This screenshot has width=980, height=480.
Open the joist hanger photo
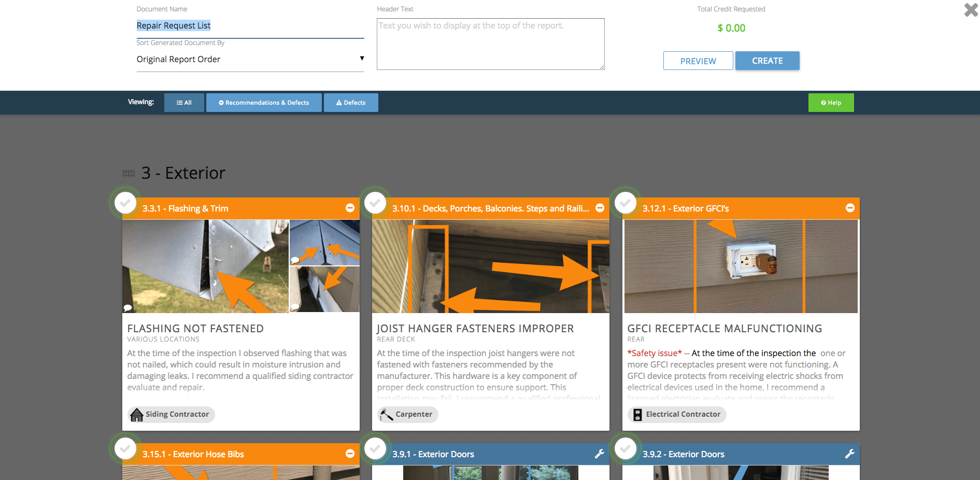coord(490,266)
